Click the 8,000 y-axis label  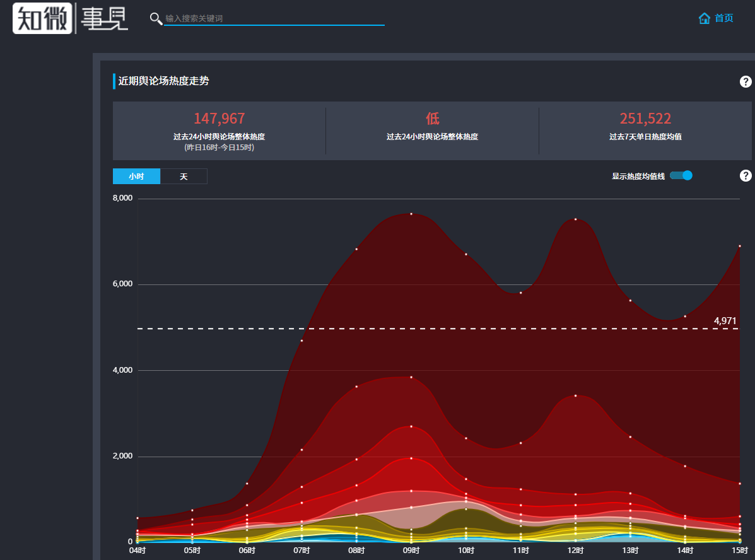(122, 199)
